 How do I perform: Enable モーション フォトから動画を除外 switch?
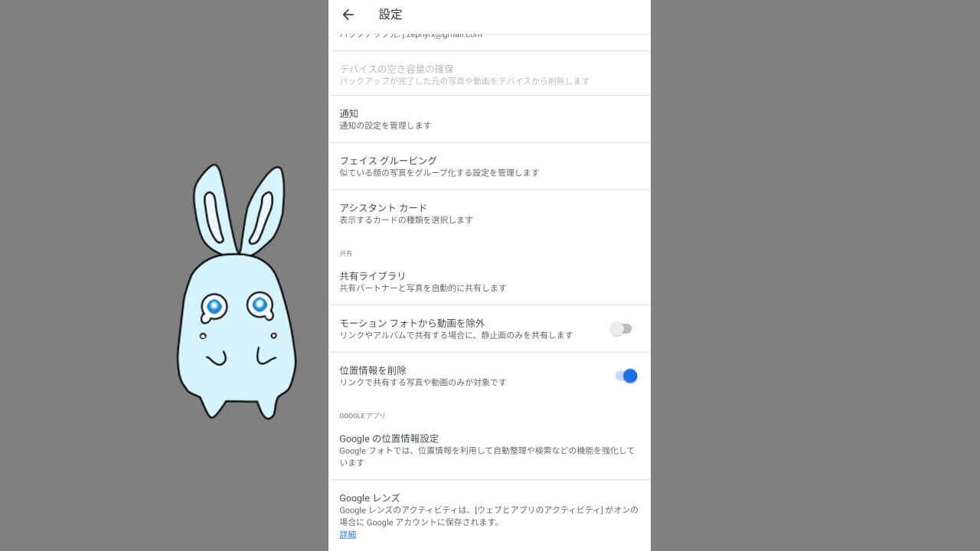point(621,329)
